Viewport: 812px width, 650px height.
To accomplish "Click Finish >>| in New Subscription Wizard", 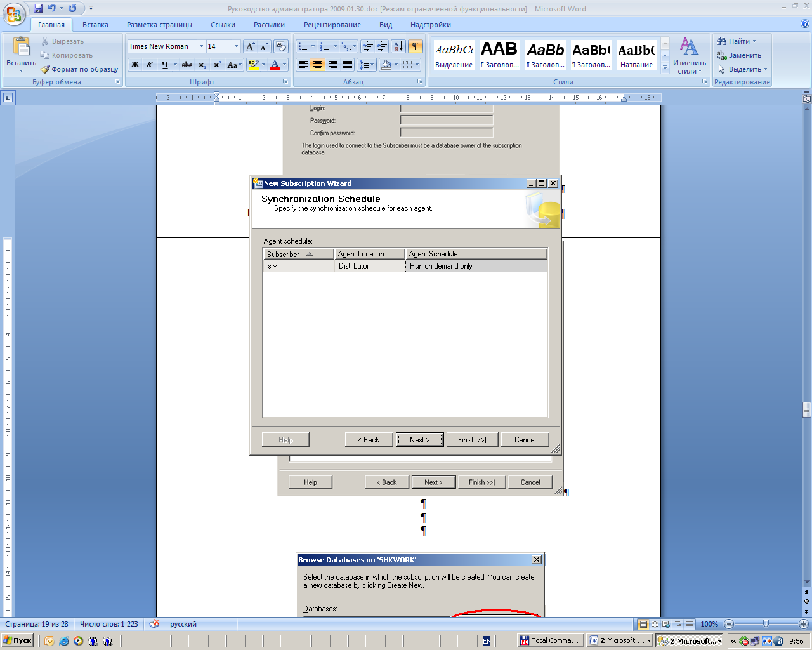I will click(472, 439).
